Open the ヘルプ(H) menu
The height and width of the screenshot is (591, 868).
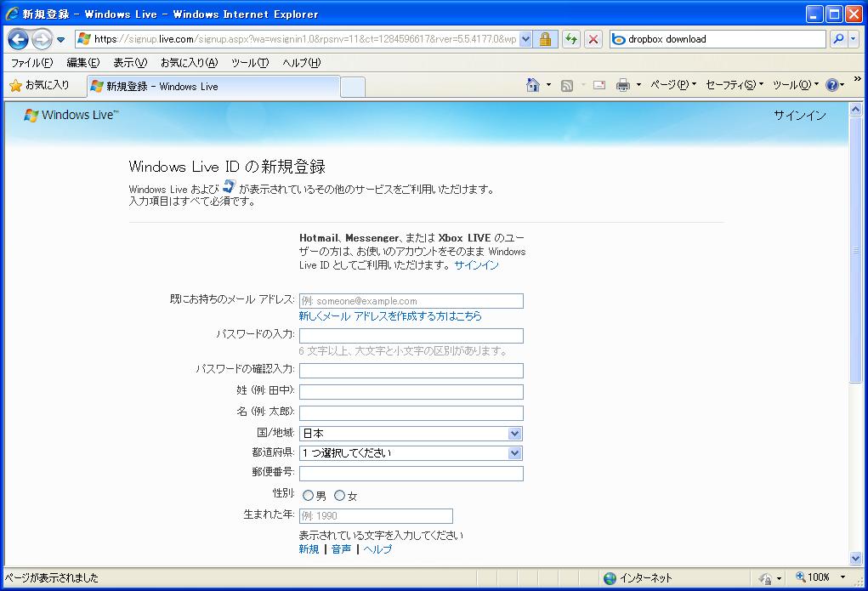(302, 63)
